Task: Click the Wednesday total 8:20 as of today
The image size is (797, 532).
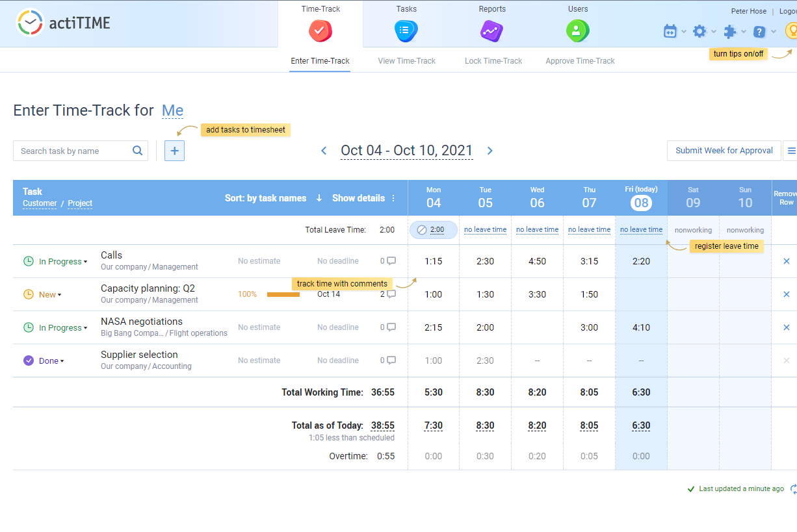Action: click(537, 426)
